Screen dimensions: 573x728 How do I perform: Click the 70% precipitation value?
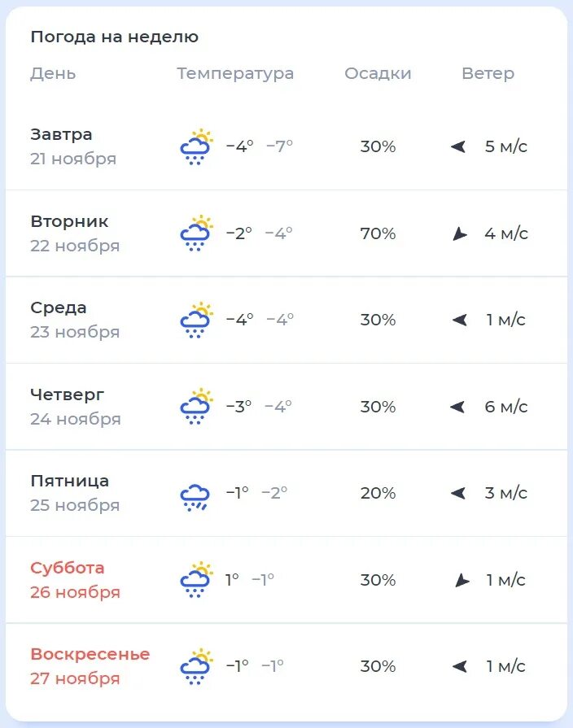[378, 233]
